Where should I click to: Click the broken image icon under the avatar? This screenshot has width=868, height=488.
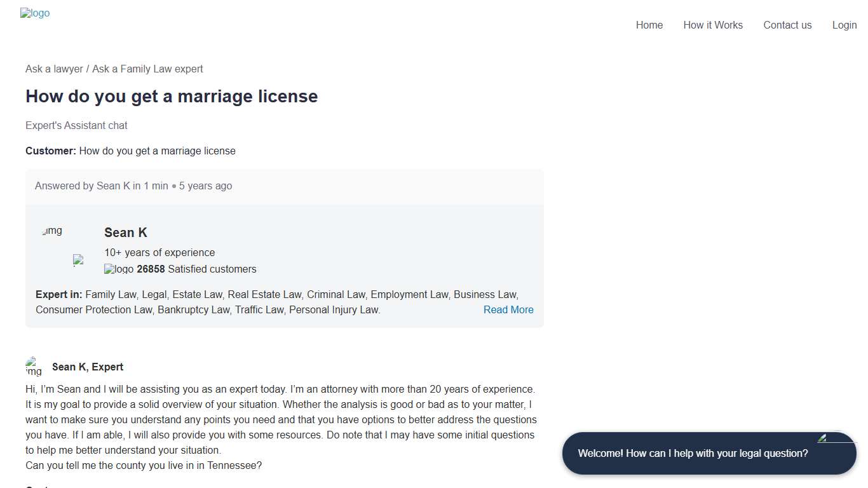point(78,260)
